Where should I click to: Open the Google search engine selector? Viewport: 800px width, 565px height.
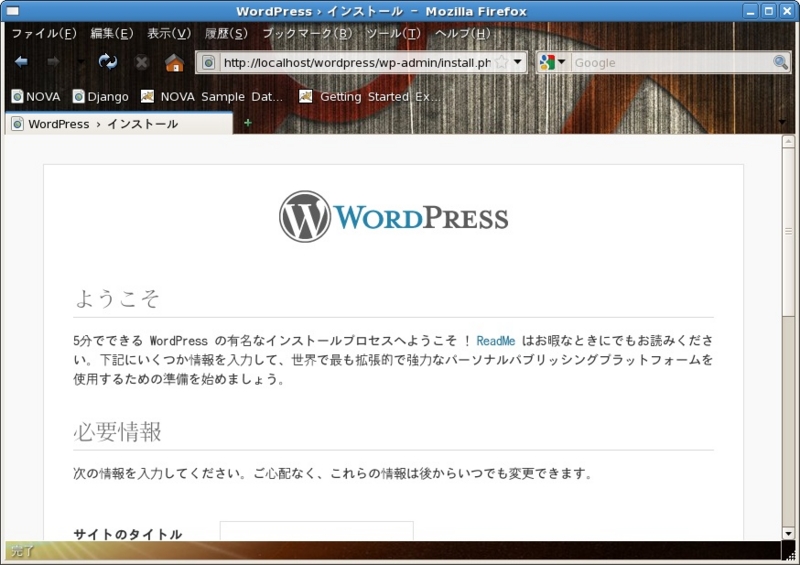[x=553, y=62]
